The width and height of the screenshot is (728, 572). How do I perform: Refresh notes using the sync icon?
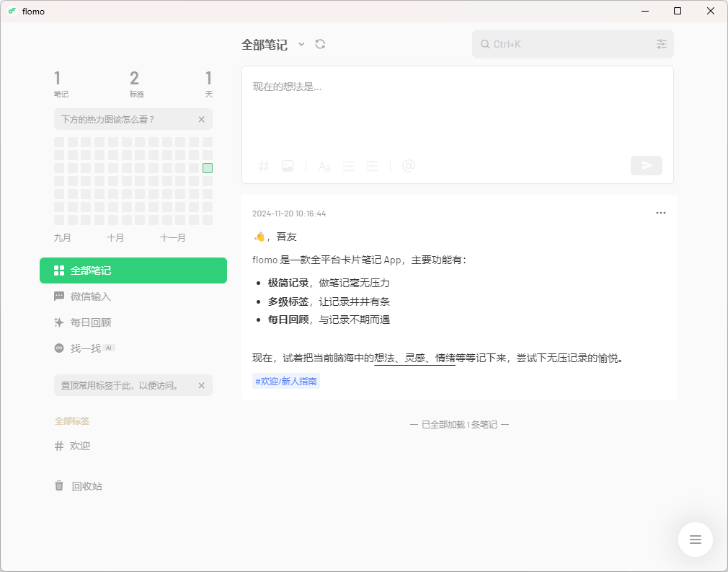320,44
